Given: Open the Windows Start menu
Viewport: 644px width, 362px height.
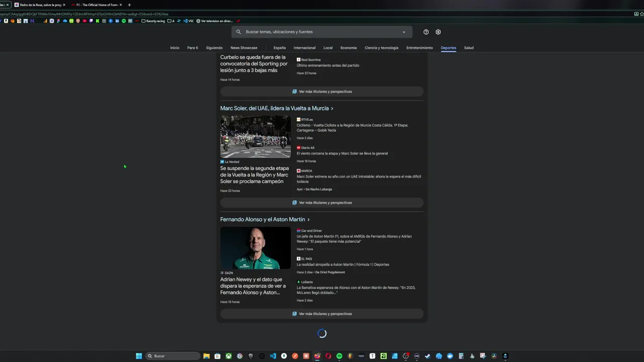Looking at the screenshot, I should click(139, 356).
